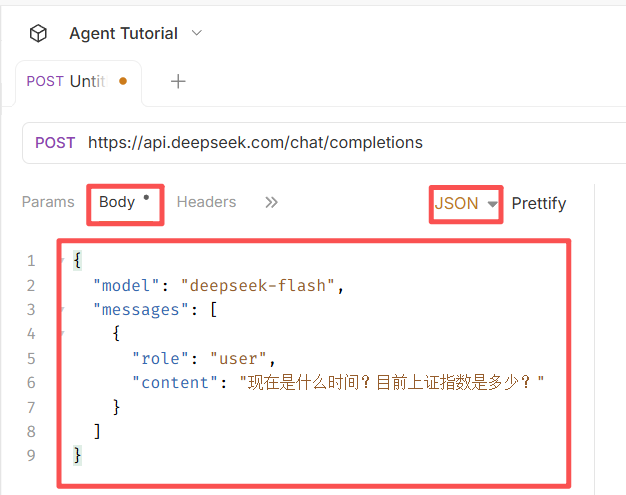Switch to the Params tab
Viewport: 626px width, 495px height.
(48, 202)
